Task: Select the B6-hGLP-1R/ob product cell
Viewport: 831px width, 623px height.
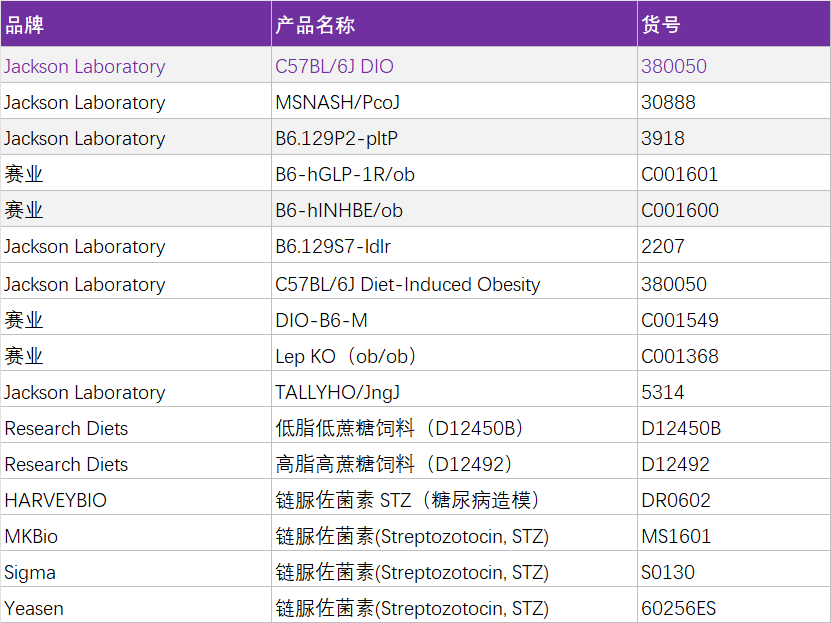Action: coord(454,173)
